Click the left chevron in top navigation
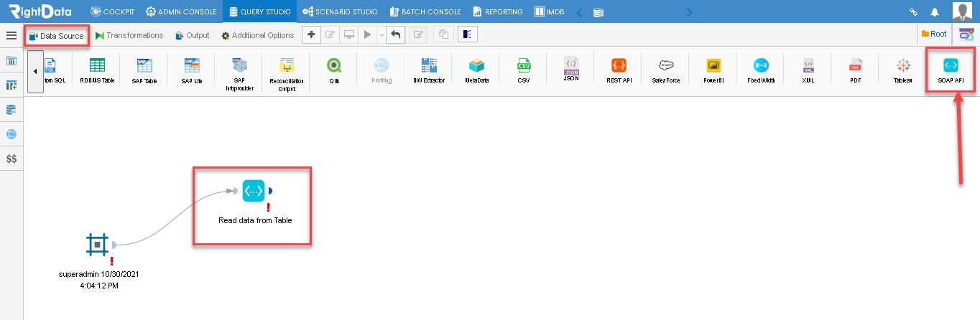 [580, 11]
